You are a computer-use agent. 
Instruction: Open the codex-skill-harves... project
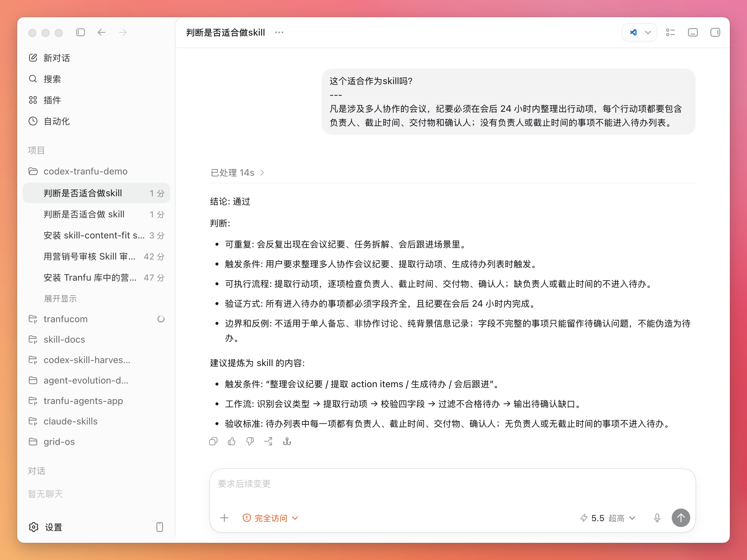click(96, 360)
